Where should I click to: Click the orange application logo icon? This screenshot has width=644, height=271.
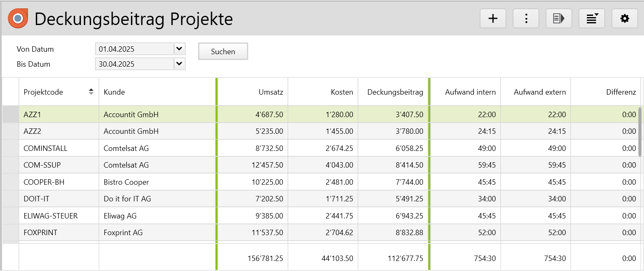[18, 18]
